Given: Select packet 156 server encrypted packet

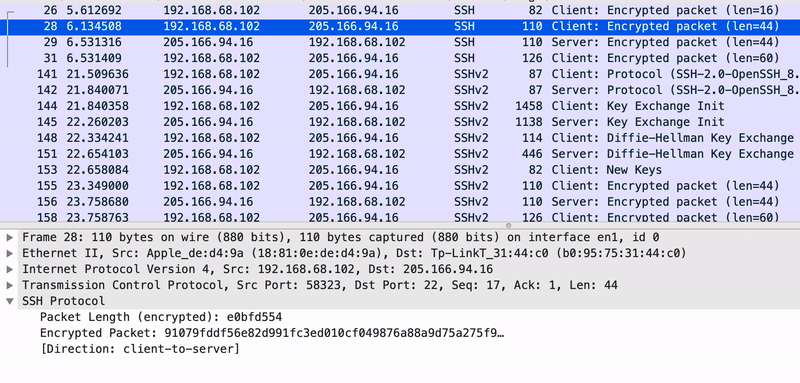Looking at the screenshot, I should [400, 201].
